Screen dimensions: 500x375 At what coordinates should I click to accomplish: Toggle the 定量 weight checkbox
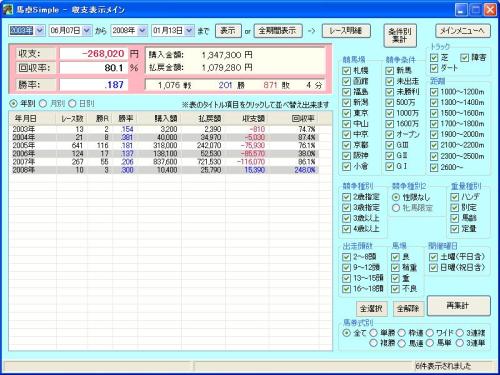[x=455, y=229]
